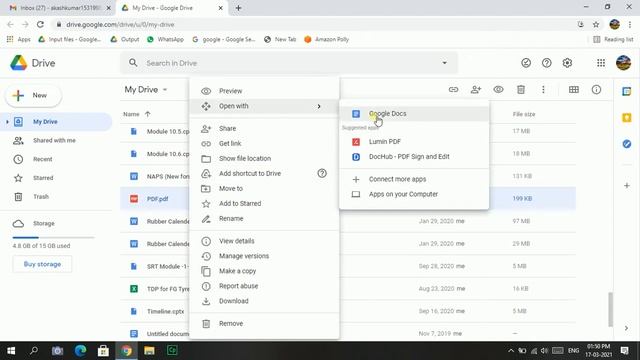Select Move to option
Screen dimensions: 640x360
(264, 189)
